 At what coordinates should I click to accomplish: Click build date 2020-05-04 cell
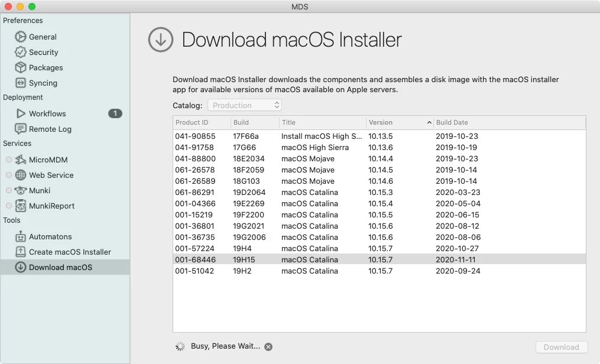point(458,203)
